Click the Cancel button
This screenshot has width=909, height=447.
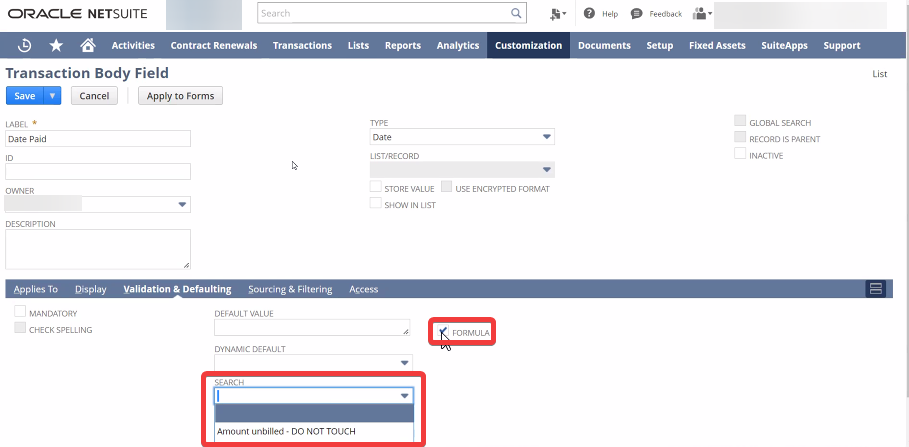click(94, 96)
